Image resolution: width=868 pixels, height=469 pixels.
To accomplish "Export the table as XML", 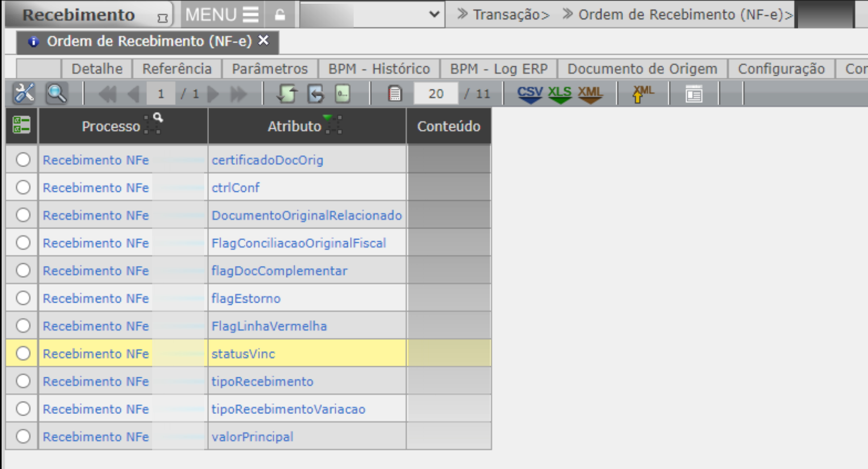I will [590, 94].
